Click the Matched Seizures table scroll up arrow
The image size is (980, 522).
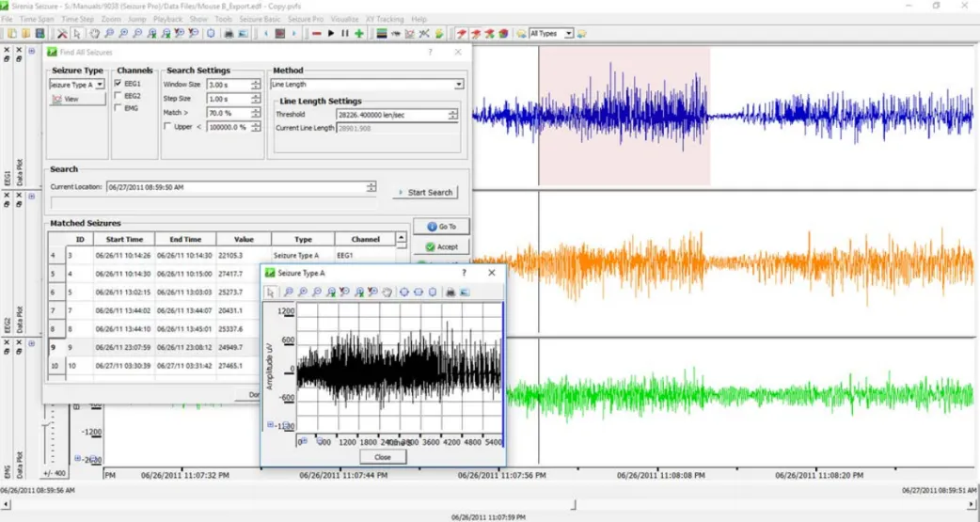pyautogui.click(x=402, y=238)
